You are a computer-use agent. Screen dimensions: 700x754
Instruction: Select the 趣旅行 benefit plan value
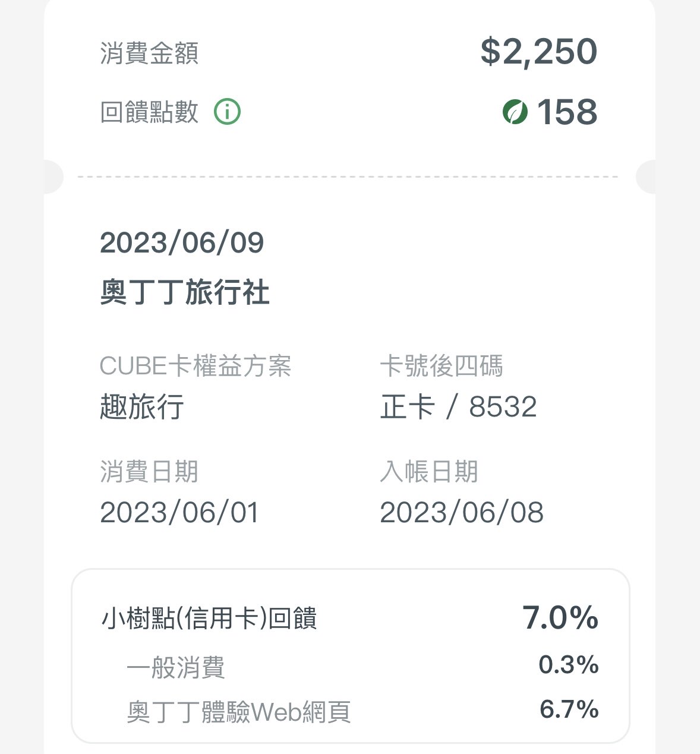pyautogui.click(x=142, y=407)
